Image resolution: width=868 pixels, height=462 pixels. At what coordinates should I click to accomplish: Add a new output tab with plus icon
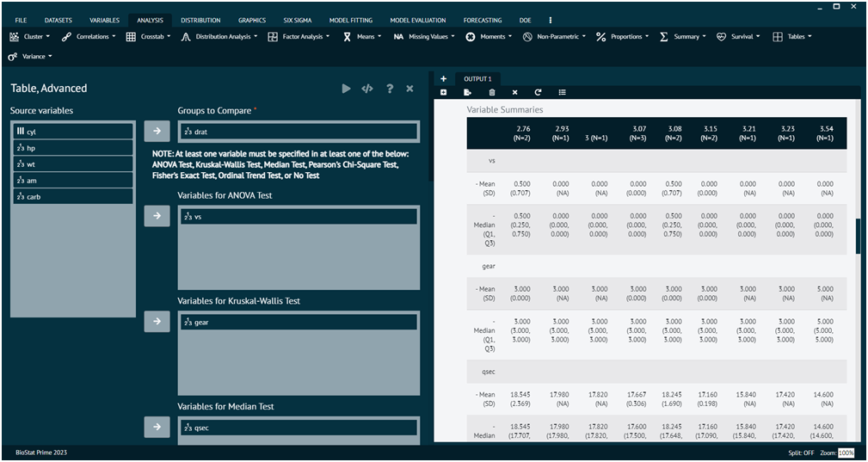443,79
